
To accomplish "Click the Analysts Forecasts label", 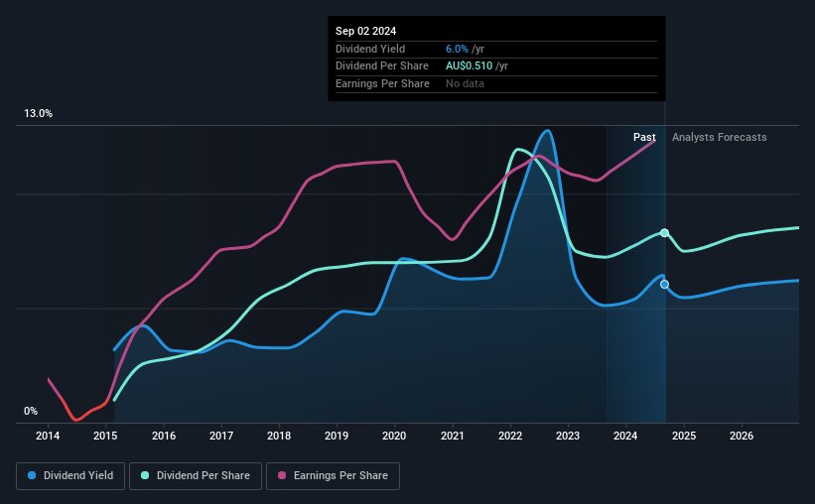I will point(720,137).
